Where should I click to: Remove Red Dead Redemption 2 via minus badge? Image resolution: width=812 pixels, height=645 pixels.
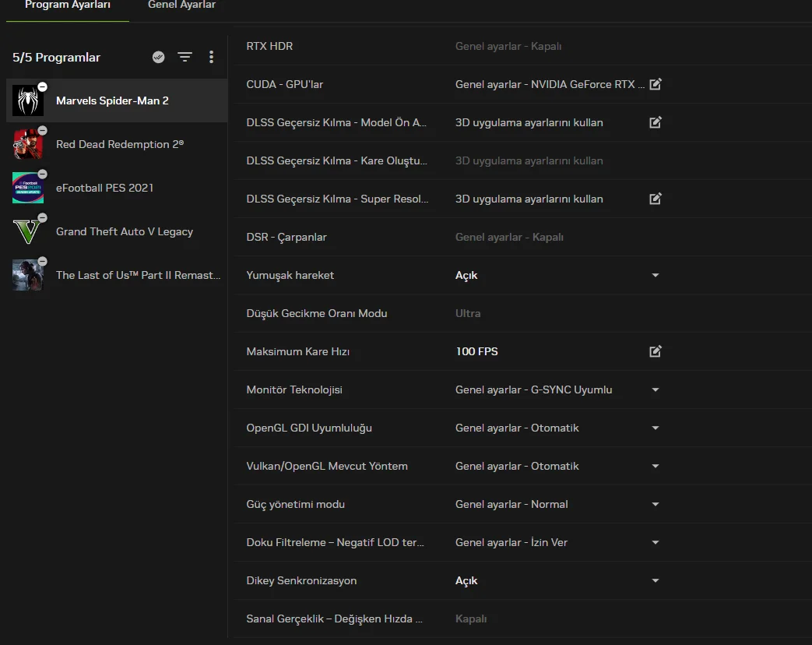coord(42,130)
